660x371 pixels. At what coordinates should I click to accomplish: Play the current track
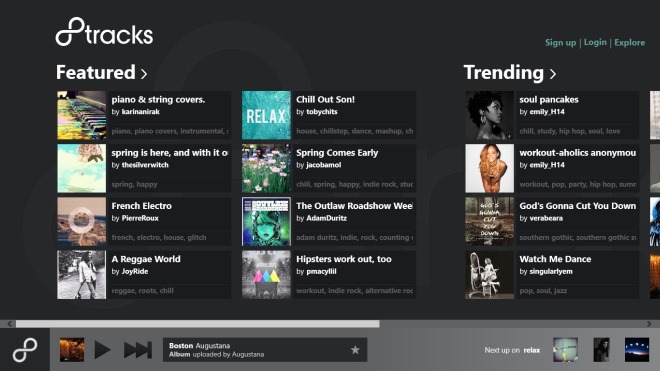click(x=102, y=350)
